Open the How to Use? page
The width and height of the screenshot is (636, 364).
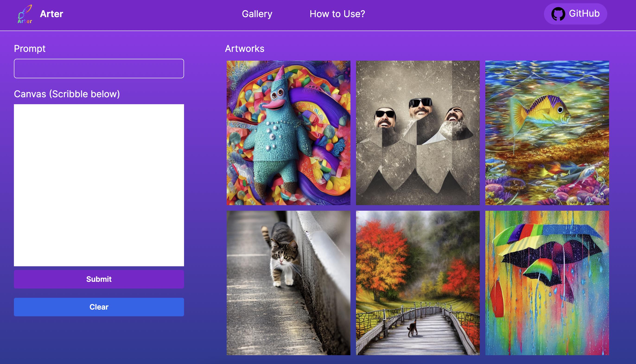(337, 14)
